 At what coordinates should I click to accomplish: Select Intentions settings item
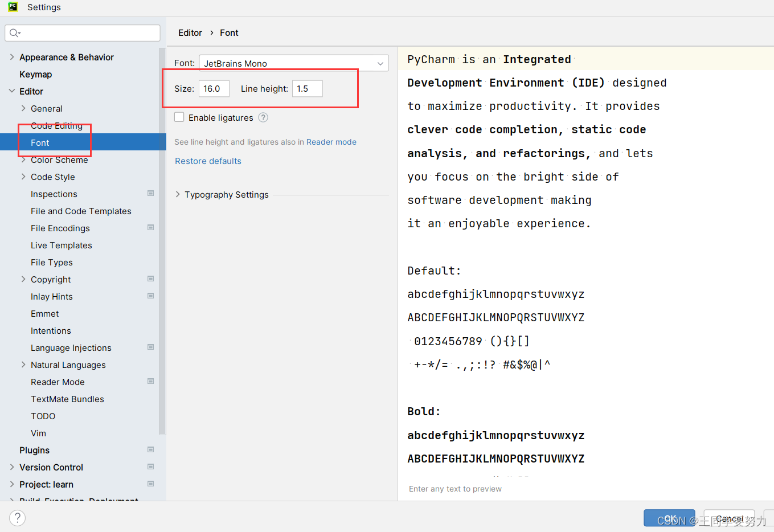pos(51,330)
